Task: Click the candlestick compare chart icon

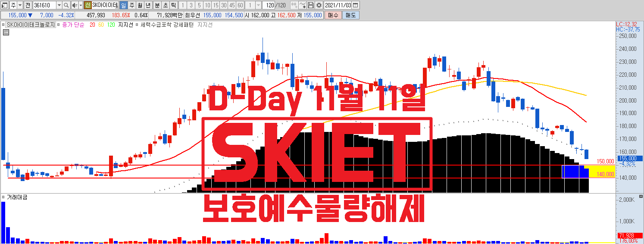Action: pyautogui.click(x=294, y=5)
